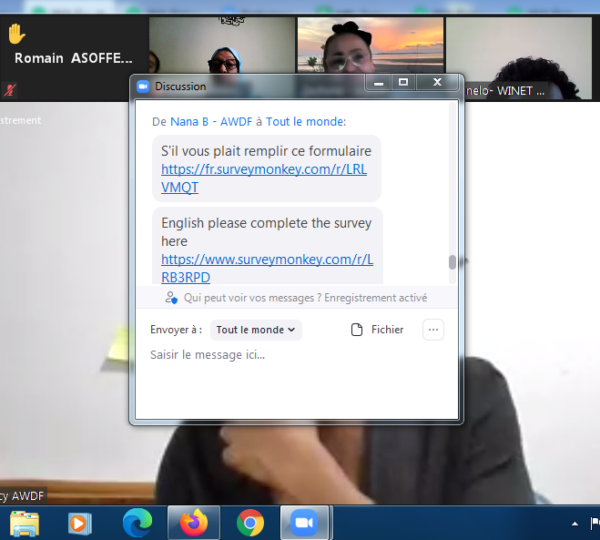Show hidden system tray icons arrow
Screen dimensions: 600x540
coord(575,524)
